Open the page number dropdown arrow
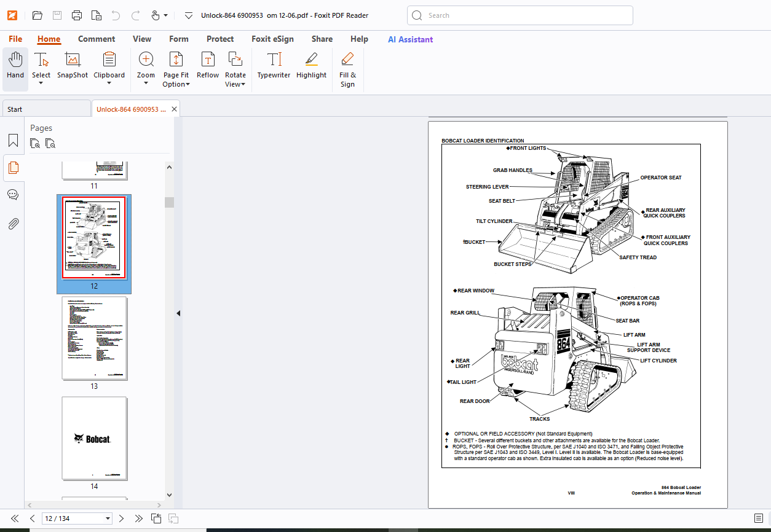Viewport: 771px width, 532px height. (x=108, y=518)
